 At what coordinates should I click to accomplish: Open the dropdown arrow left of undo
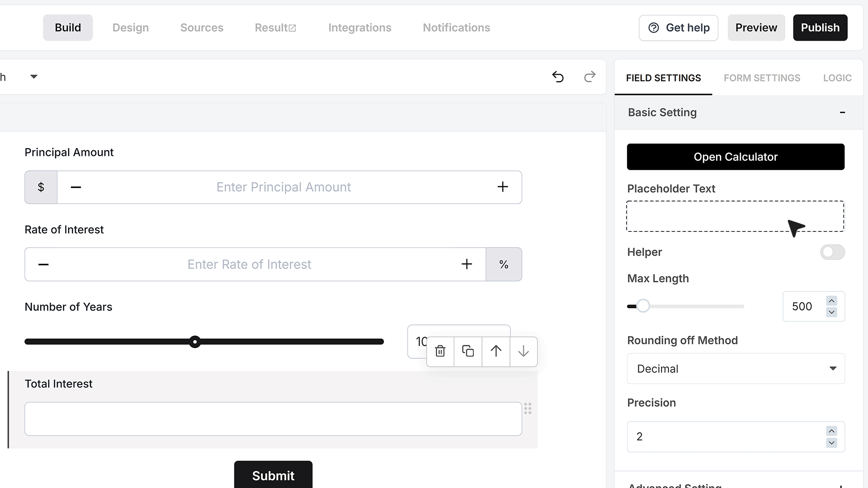pyautogui.click(x=33, y=77)
